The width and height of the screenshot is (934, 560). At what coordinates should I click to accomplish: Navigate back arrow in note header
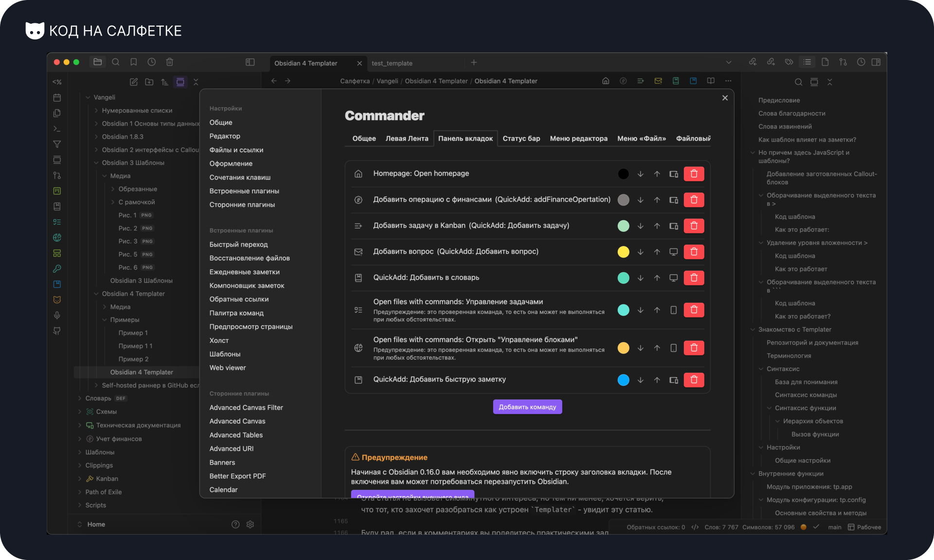coord(274,81)
